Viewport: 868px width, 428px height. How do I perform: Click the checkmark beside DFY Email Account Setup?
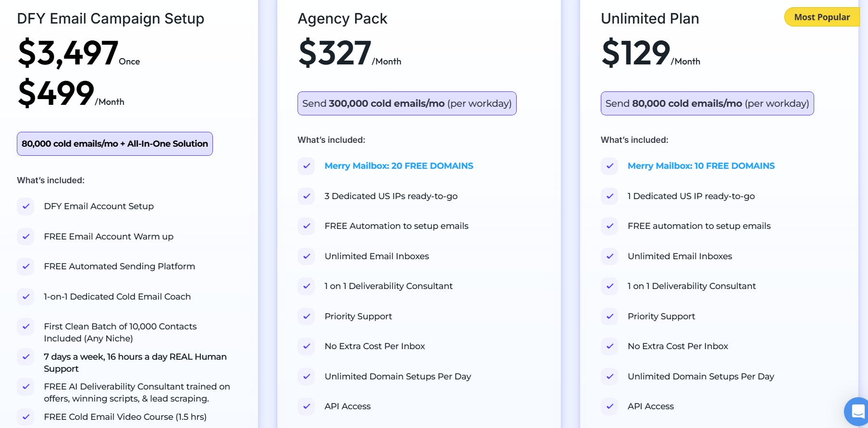tap(25, 206)
